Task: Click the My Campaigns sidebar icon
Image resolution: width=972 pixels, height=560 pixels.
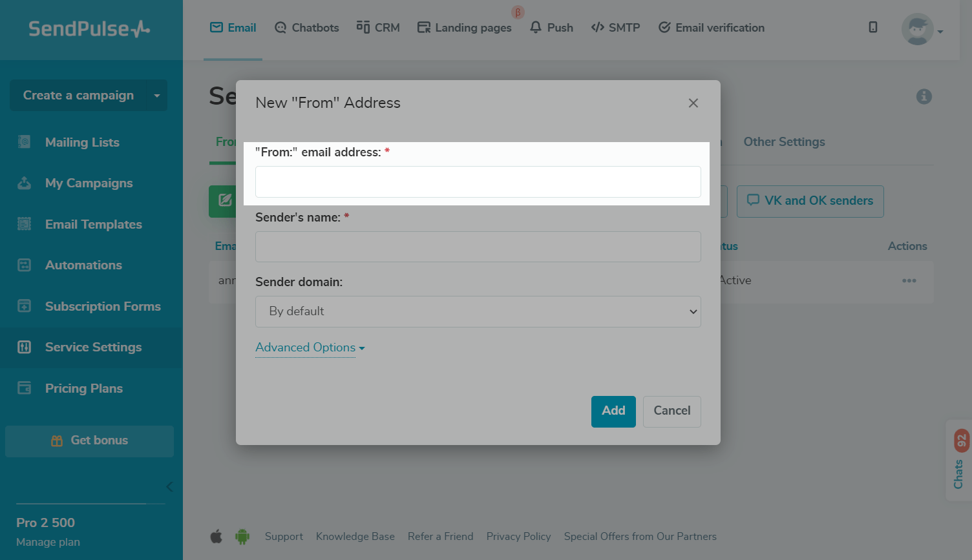Action: click(24, 183)
